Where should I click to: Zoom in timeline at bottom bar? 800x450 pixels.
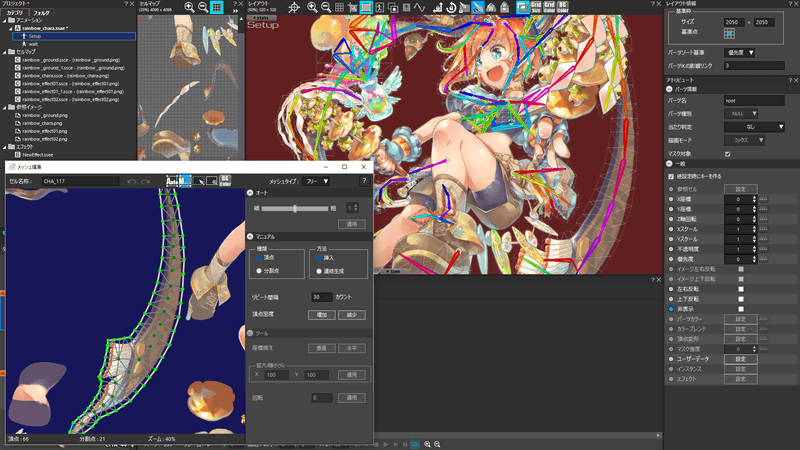coord(427,444)
